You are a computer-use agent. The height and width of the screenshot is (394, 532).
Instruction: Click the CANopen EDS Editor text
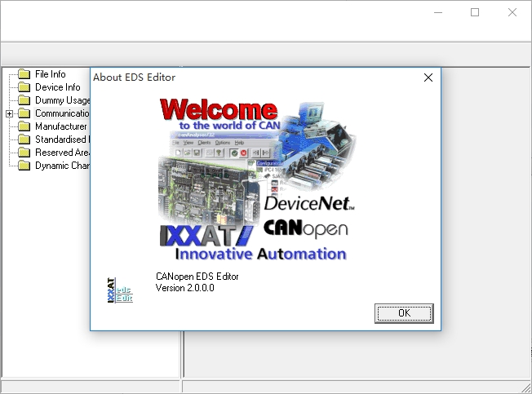tap(197, 277)
